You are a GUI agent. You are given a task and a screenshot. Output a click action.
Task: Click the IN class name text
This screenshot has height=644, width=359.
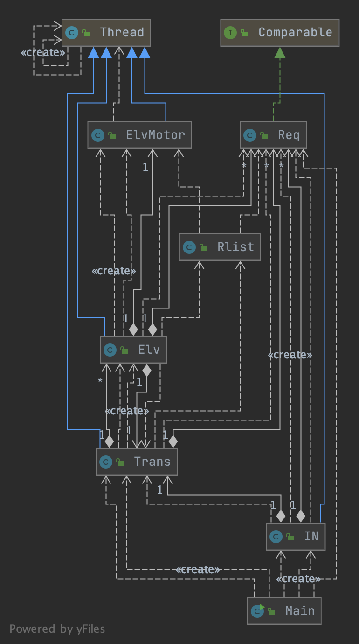click(311, 536)
